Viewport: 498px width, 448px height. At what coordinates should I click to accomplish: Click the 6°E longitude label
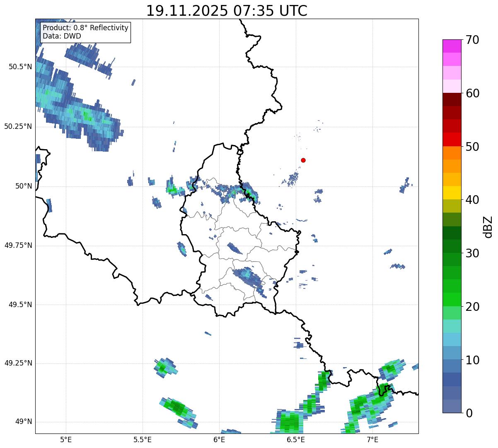219,439
